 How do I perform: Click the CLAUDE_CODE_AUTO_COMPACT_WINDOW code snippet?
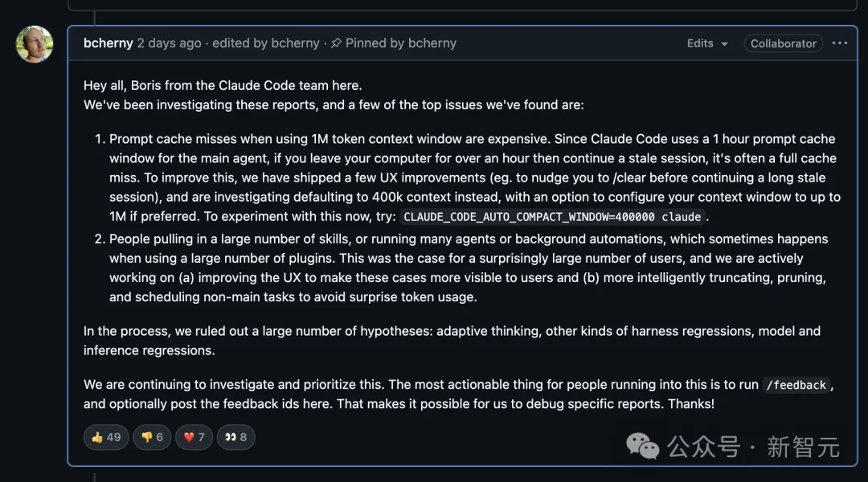[x=554, y=217]
